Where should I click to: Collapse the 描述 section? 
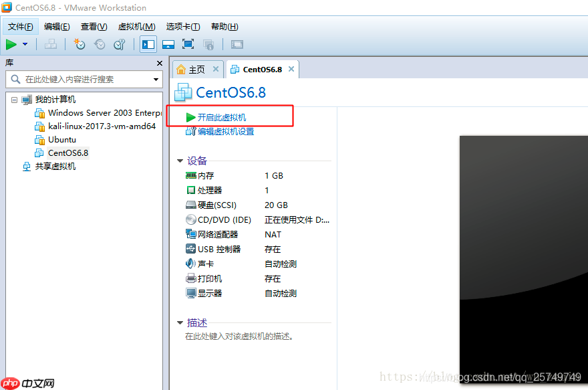(180, 323)
